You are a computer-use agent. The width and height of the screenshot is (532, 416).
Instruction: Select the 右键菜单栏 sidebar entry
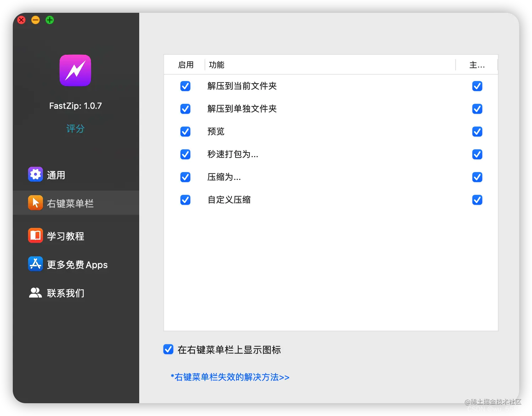click(x=70, y=203)
